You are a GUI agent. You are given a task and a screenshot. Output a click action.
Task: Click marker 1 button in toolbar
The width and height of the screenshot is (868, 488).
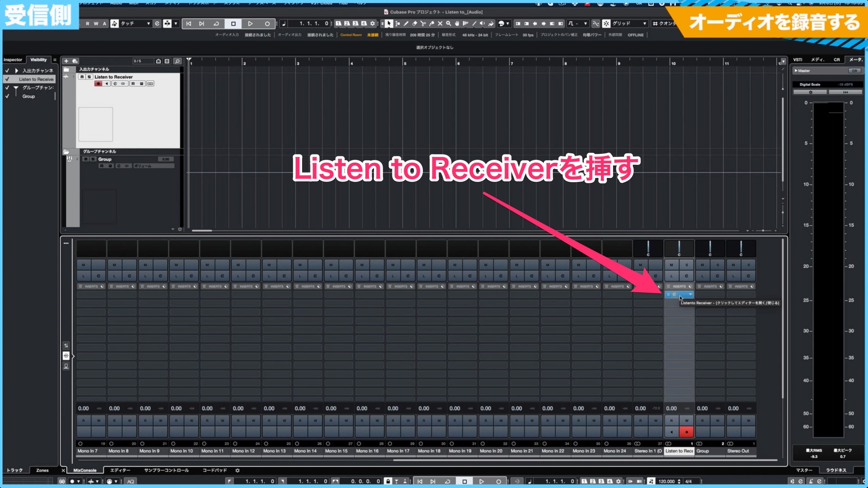click(x=338, y=23)
